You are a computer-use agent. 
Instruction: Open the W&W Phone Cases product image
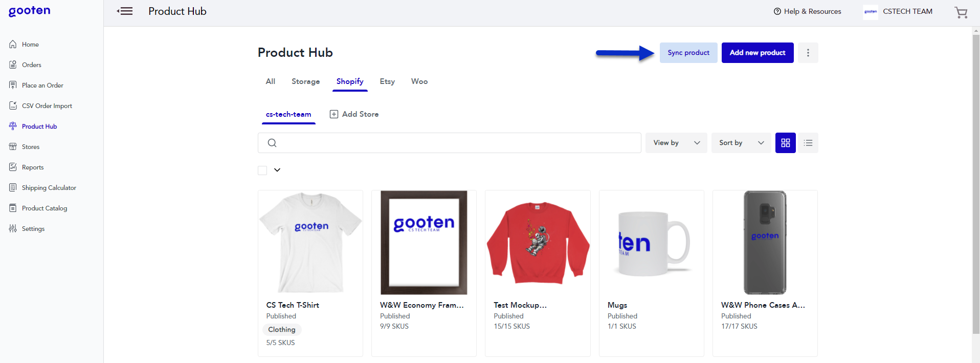click(765, 243)
